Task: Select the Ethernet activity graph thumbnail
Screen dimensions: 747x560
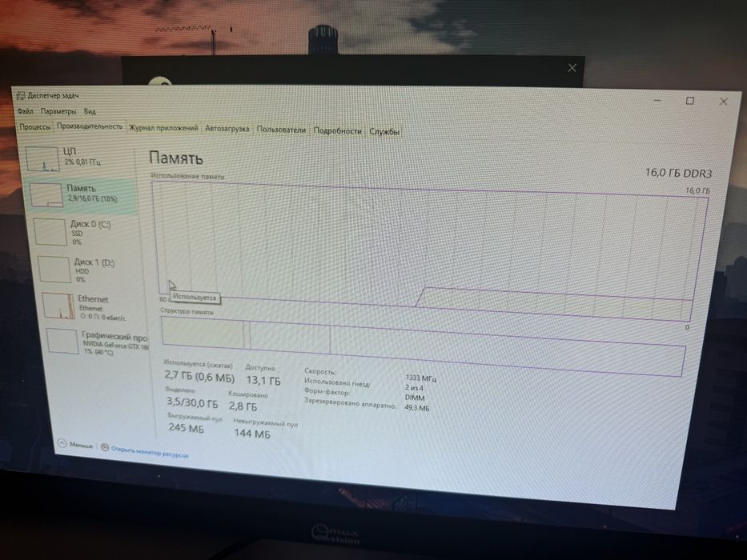Action: click(58, 306)
